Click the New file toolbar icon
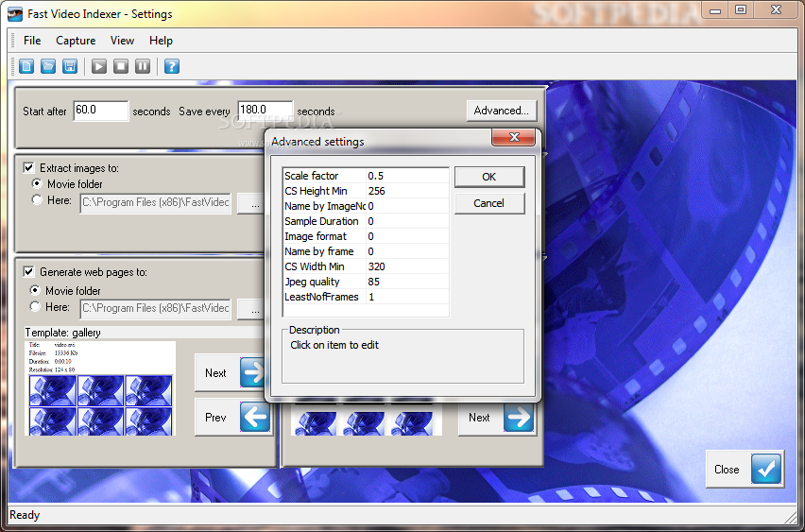Screen dimensions: 805x532 tap(26, 66)
